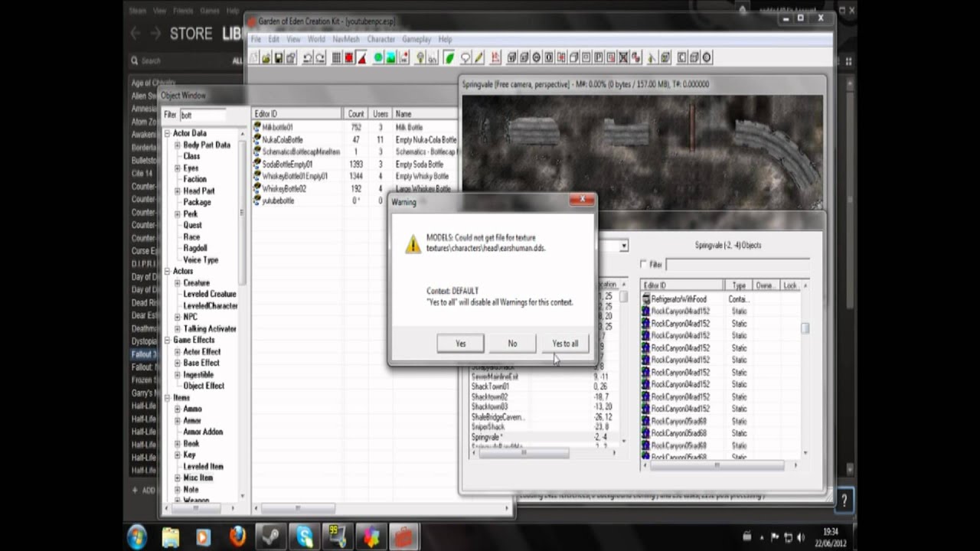Open the NavMesh menu
This screenshot has height=551, width=980.
point(346,39)
